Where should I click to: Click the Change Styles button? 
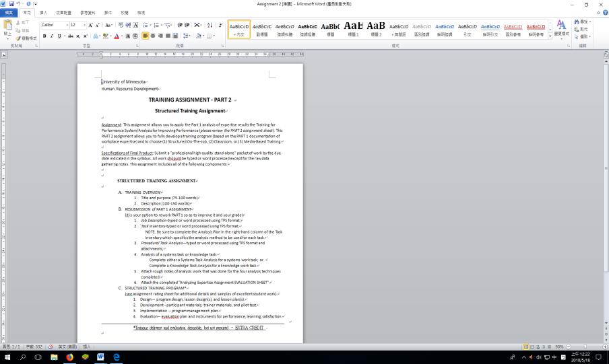[x=561, y=29]
